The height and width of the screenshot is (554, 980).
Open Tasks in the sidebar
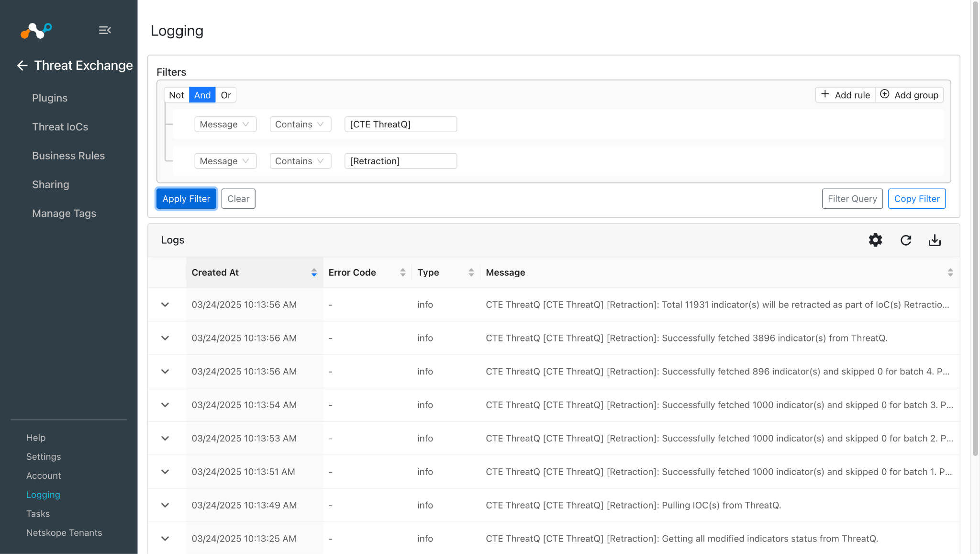38,514
